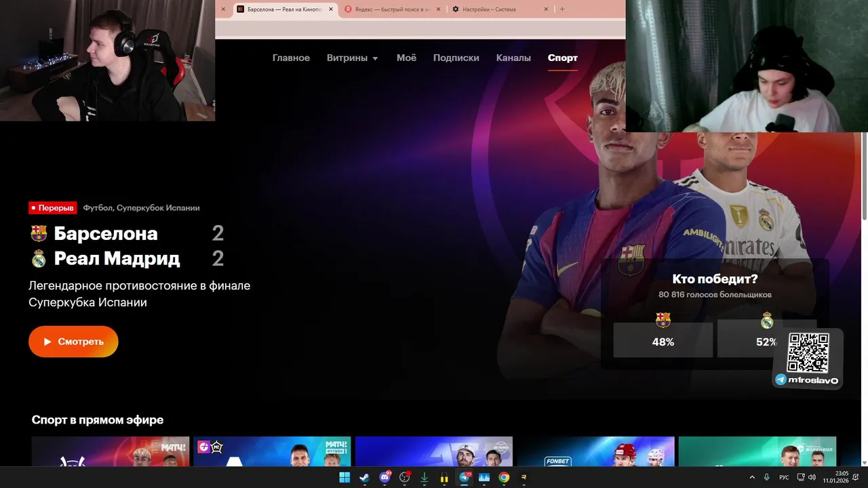Click the 80 816 голосов болельщиков text
This screenshot has width=868, height=488.
point(715,295)
